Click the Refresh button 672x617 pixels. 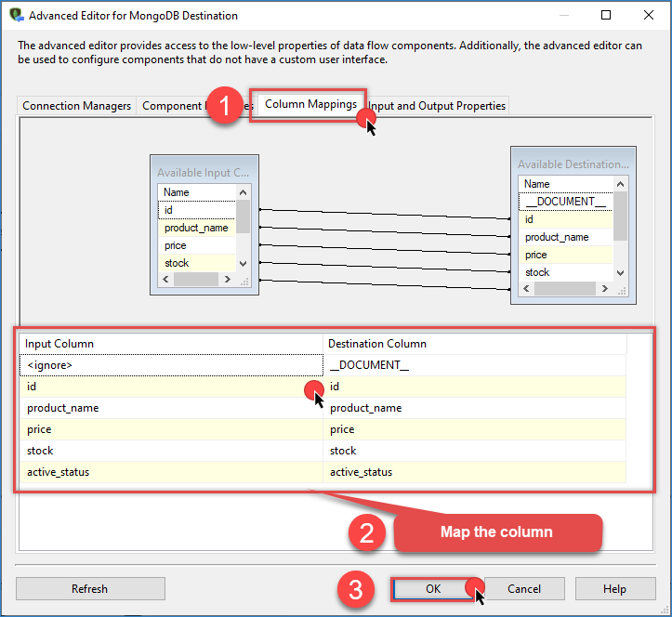(90, 588)
